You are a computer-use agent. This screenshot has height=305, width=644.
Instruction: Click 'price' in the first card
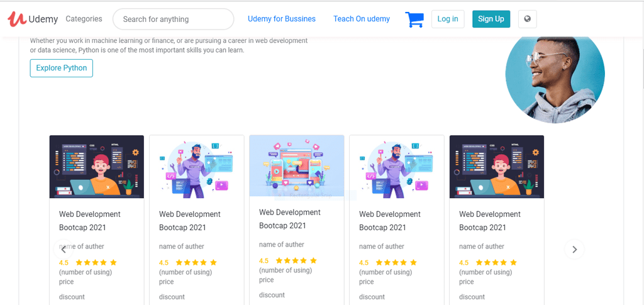coord(67,282)
